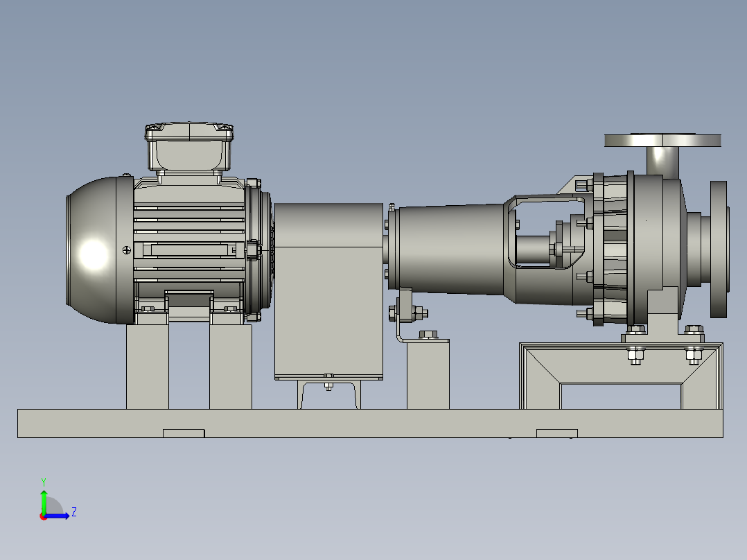The width and height of the screenshot is (747, 560).
Task: Select the domed motor fan cover
Action: click(x=99, y=250)
